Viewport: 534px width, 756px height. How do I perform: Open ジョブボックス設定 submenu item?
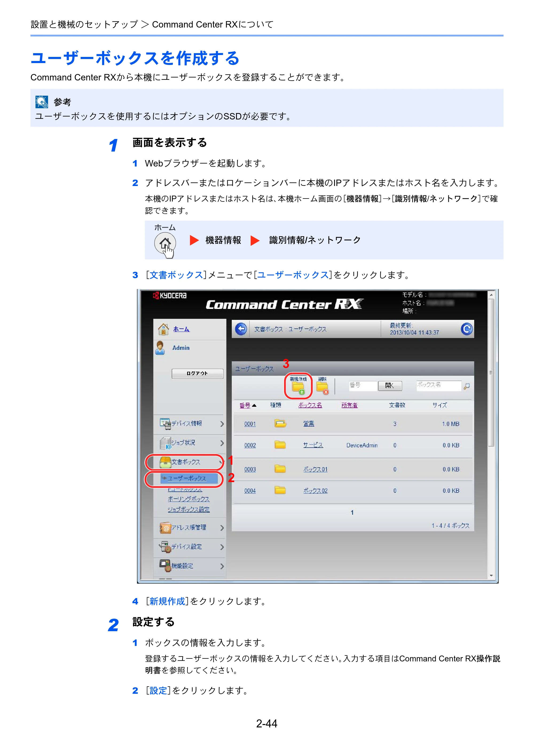[189, 509]
